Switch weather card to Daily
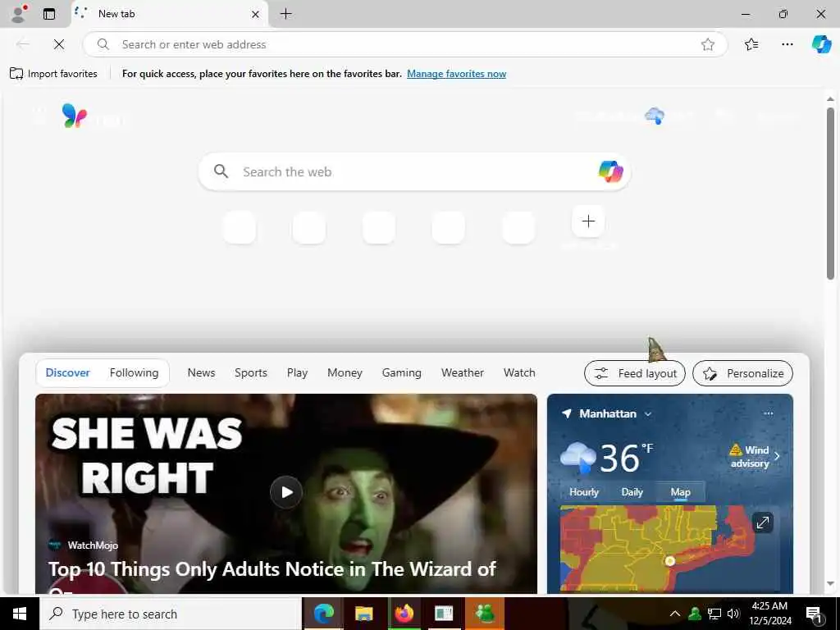Screen dimensions: 840x630 [x=632, y=492]
